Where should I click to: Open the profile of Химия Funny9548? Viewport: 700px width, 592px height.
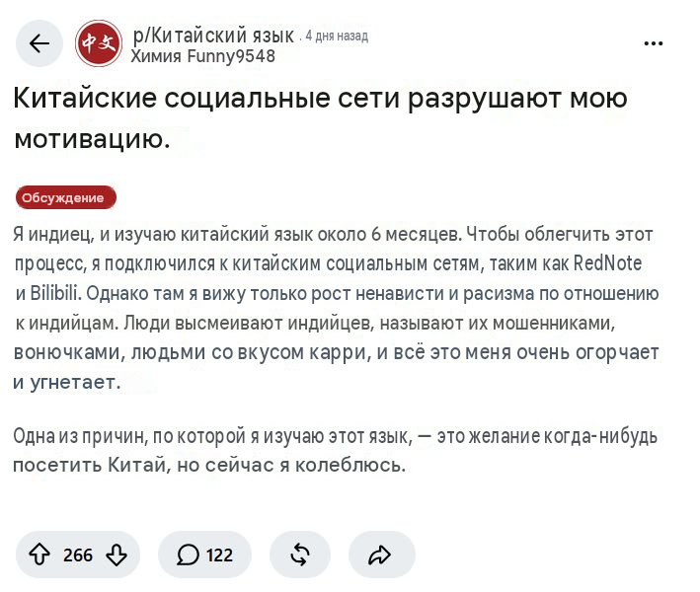point(203,56)
